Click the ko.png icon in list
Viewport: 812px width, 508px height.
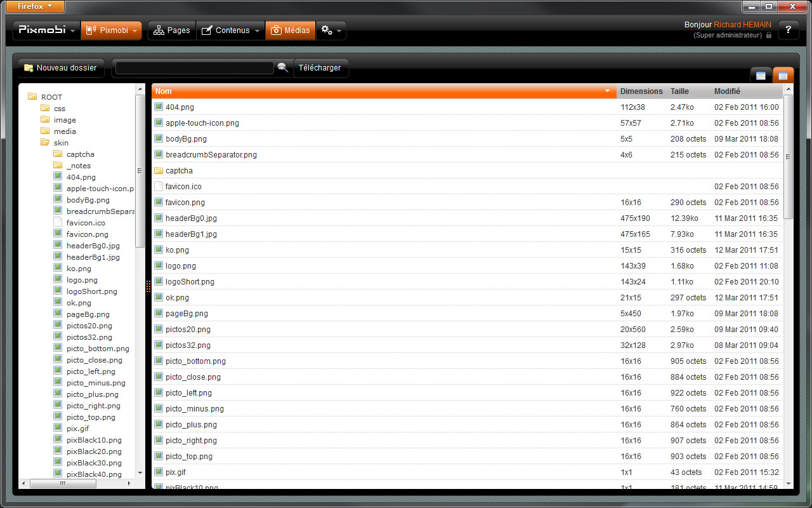(x=159, y=250)
